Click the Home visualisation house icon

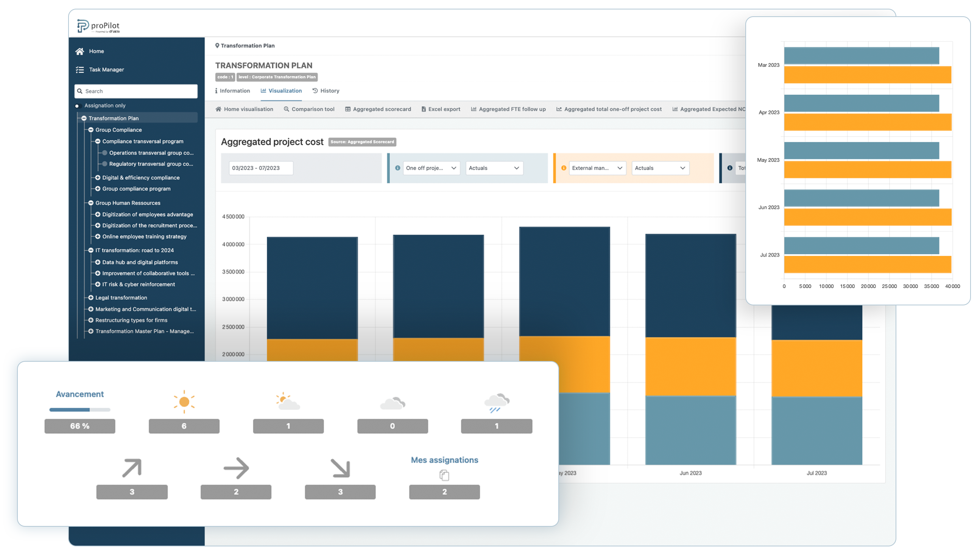(218, 109)
